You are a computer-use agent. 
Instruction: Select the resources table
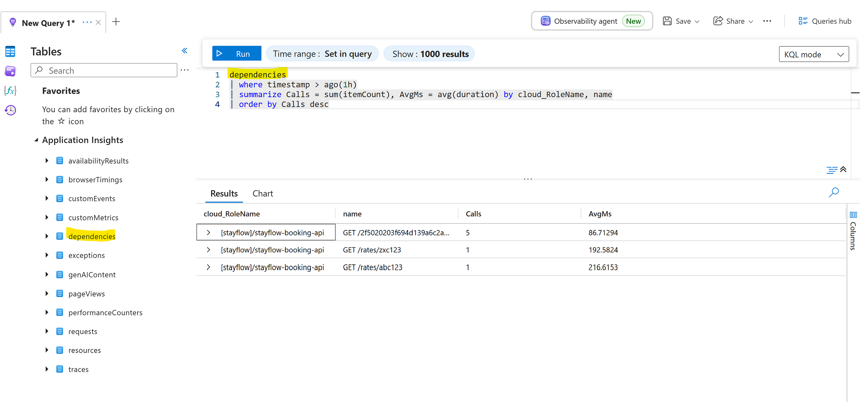click(x=84, y=351)
